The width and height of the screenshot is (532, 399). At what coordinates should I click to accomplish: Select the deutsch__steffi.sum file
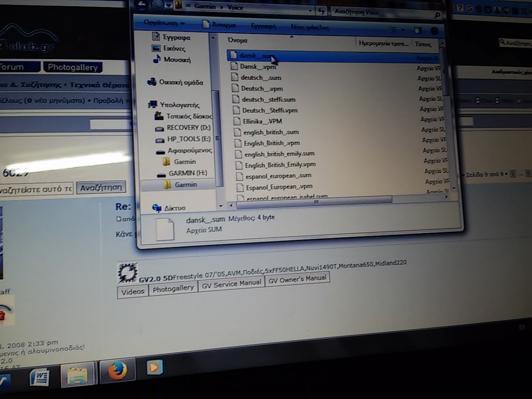click(265, 99)
